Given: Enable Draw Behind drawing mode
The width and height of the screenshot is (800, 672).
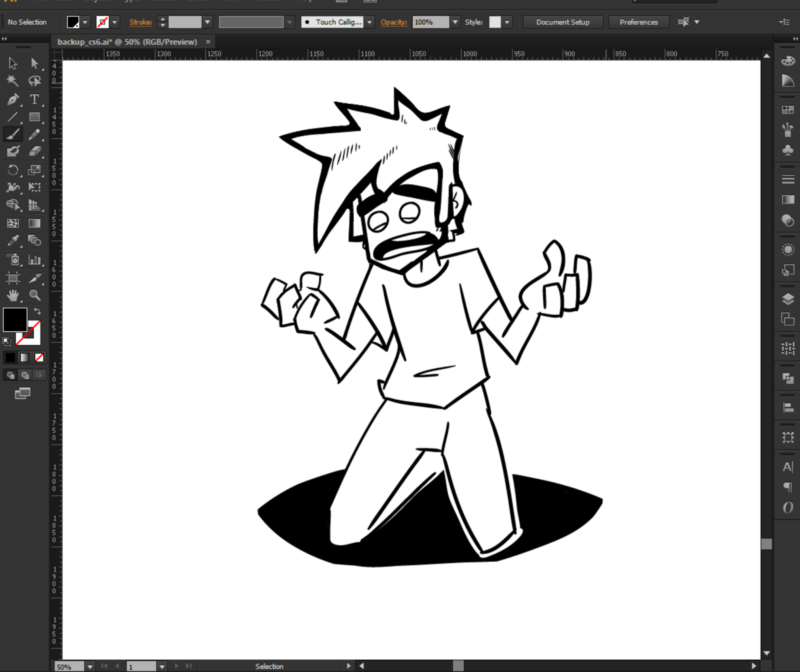Looking at the screenshot, I should (x=25, y=375).
